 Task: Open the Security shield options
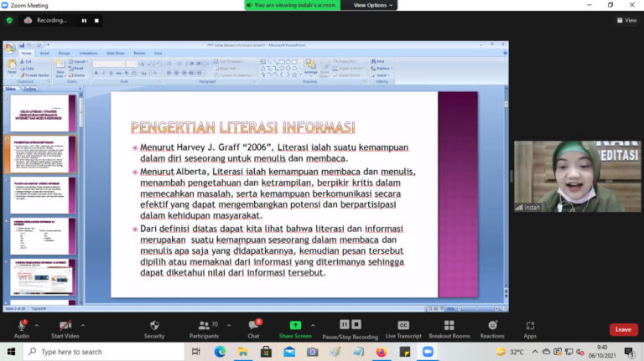pyautogui.click(x=154, y=327)
